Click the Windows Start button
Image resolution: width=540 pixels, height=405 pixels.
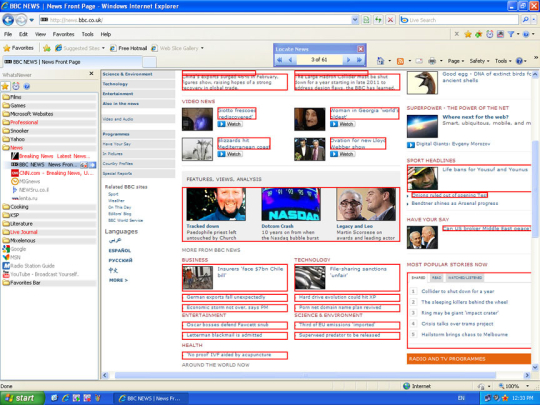pos(22,398)
